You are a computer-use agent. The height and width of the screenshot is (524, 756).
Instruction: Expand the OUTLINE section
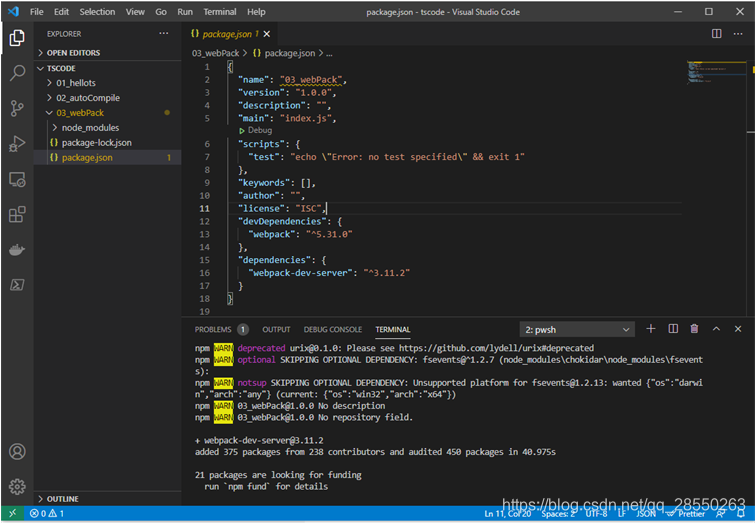tap(62, 498)
